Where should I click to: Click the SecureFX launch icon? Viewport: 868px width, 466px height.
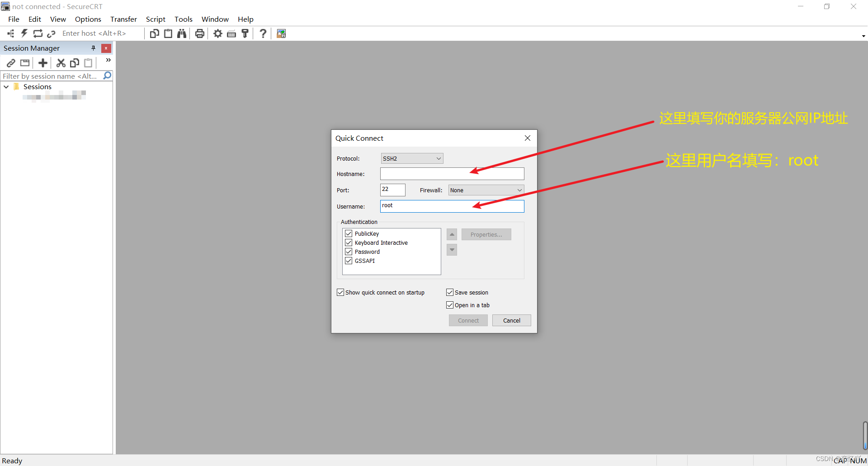[281, 33]
